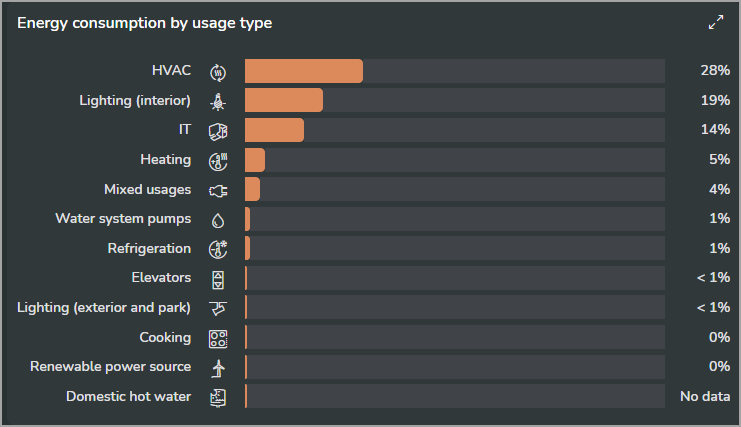Click the Heating thermometer icon
Screen dimensions: 741x427
pyautogui.click(x=218, y=161)
